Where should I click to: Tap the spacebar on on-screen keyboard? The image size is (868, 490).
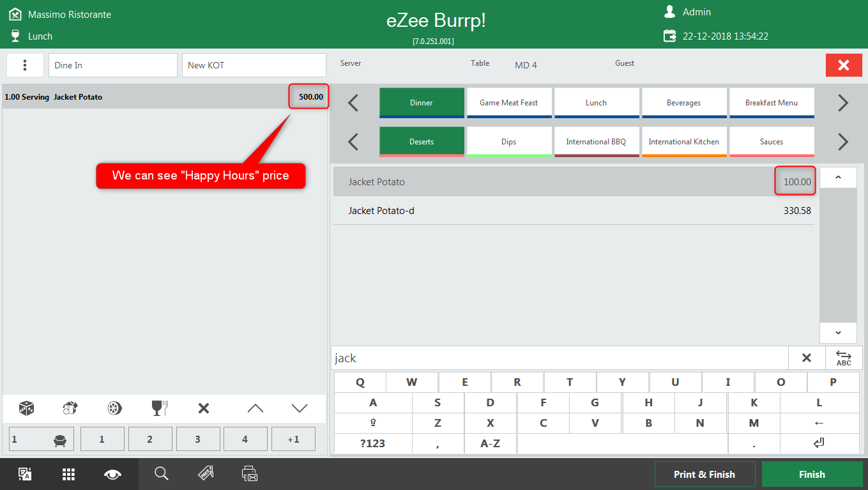(x=623, y=443)
